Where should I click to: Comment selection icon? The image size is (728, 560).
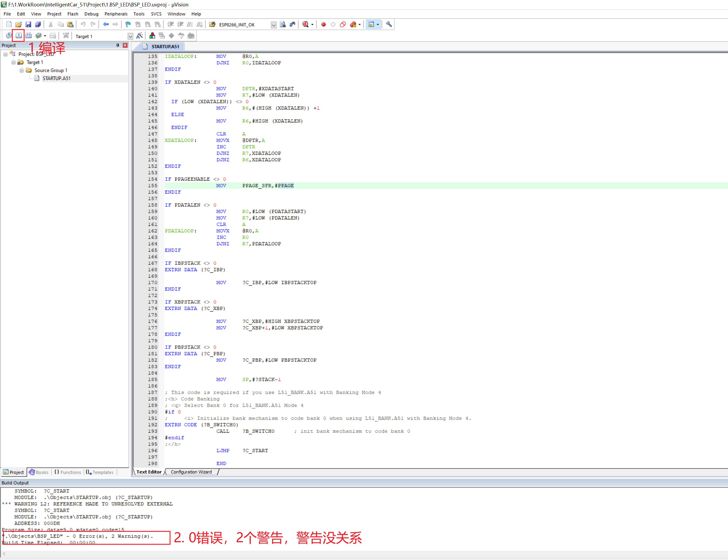coord(190,24)
